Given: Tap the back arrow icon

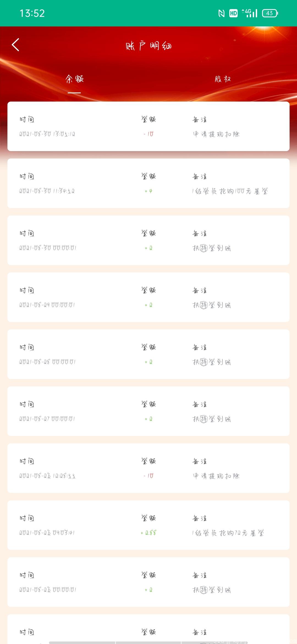Looking at the screenshot, I should pyautogui.click(x=15, y=45).
